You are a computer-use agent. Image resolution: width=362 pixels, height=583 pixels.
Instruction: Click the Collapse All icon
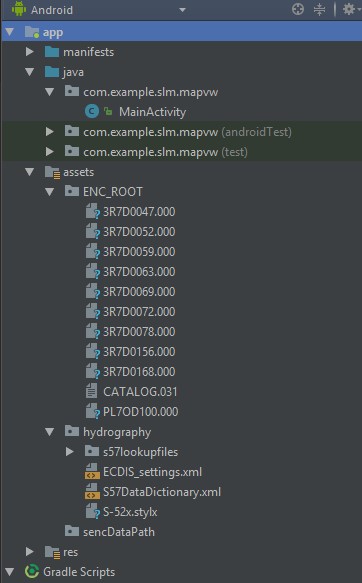(x=319, y=9)
